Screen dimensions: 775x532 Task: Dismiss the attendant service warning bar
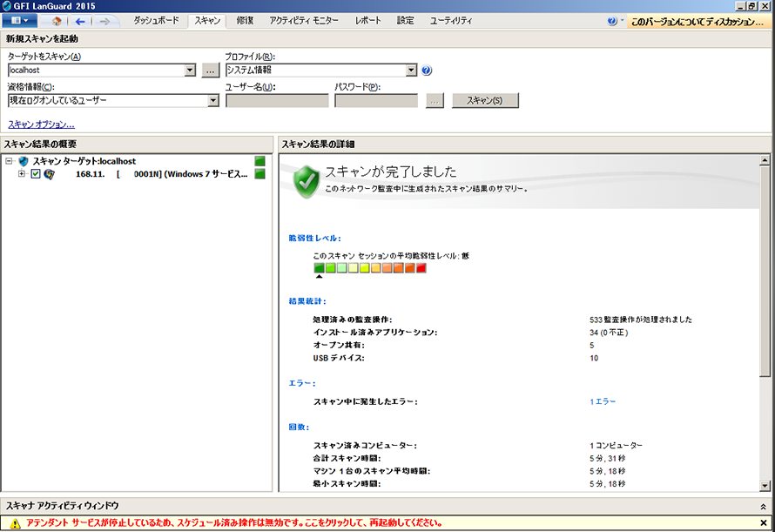pyautogui.click(x=764, y=522)
